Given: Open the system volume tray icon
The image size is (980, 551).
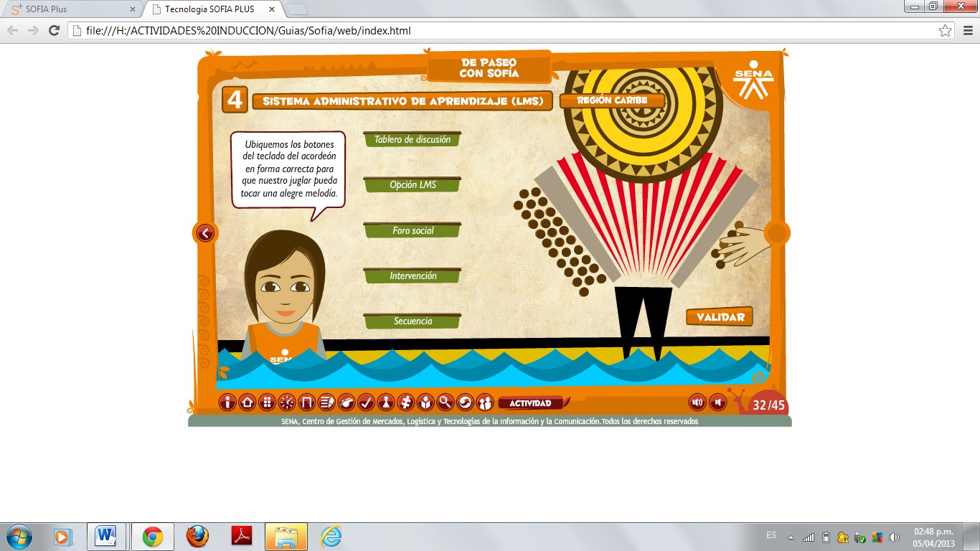Looking at the screenshot, I should (x=895, y=537).
